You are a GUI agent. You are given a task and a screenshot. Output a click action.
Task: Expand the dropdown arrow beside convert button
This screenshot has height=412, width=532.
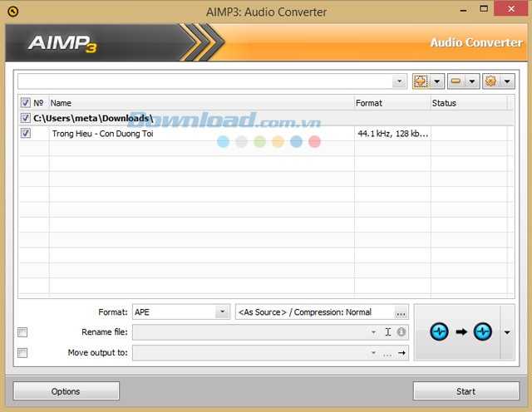(x=508, y=332)
